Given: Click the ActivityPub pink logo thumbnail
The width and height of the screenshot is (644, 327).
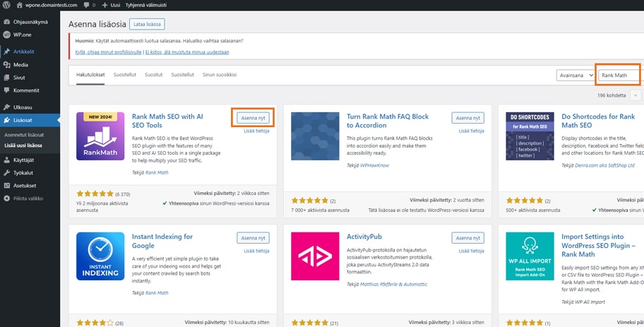Looking at the screenshot, I should [x=315, y=256].
